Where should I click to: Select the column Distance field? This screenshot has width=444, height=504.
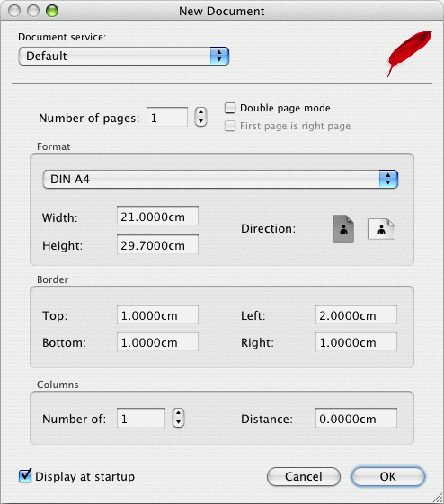[356, 419]
